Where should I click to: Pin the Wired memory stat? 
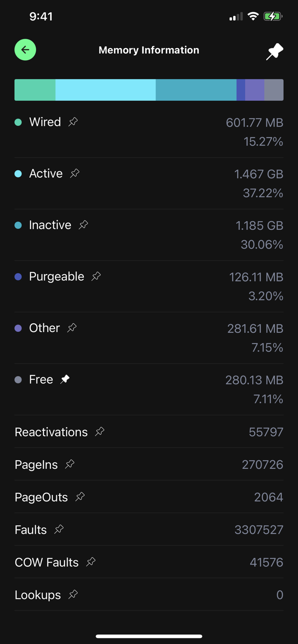73,122
